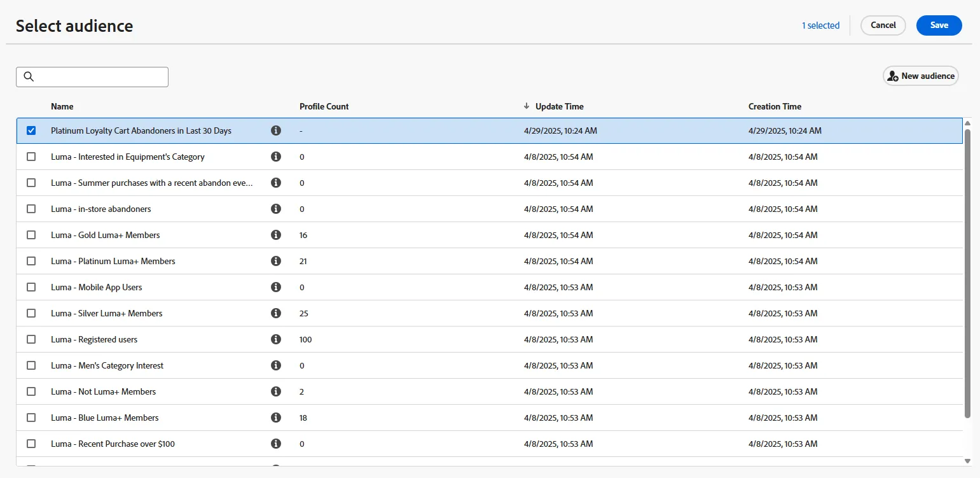Select Luma - Not Luma+ Members checkbox
The width and height of the screenshot is (980, 478).
coord(31,391)
